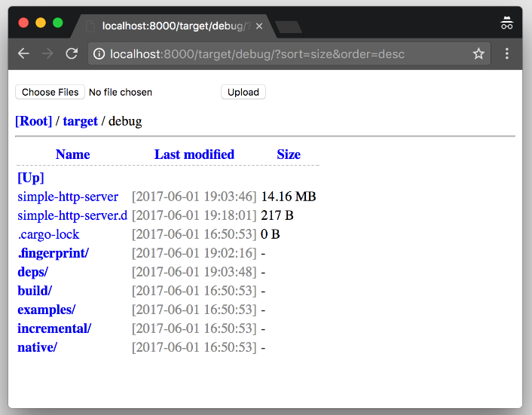The width and height of the screenshot is (532, 415).
Task: Click the Choose Files button
Action: [x=50, y=92]
